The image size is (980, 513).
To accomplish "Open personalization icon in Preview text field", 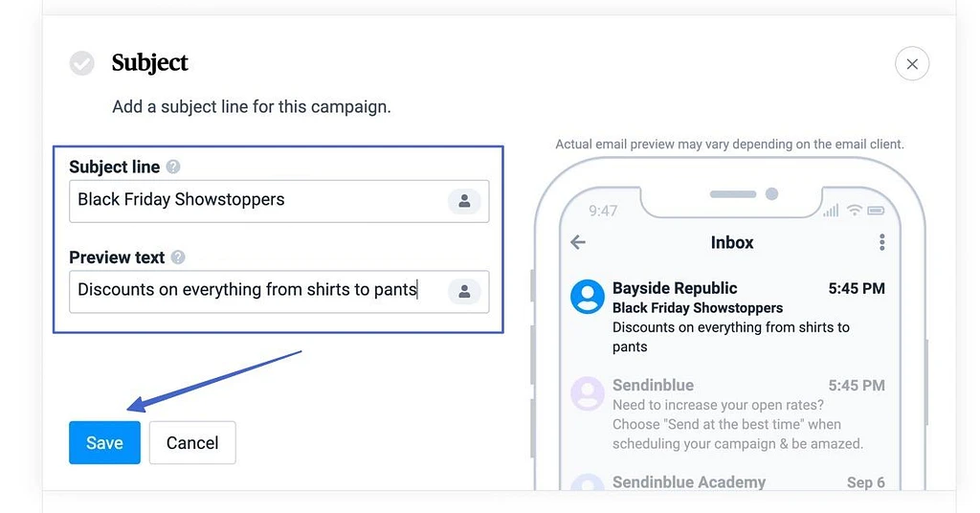I will [x=464, y=291].
